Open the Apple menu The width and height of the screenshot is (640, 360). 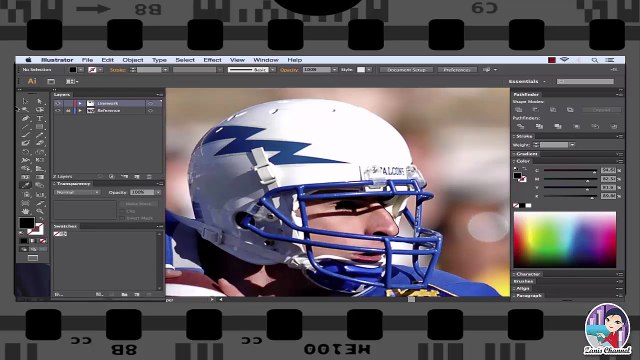tap(28, 60)
